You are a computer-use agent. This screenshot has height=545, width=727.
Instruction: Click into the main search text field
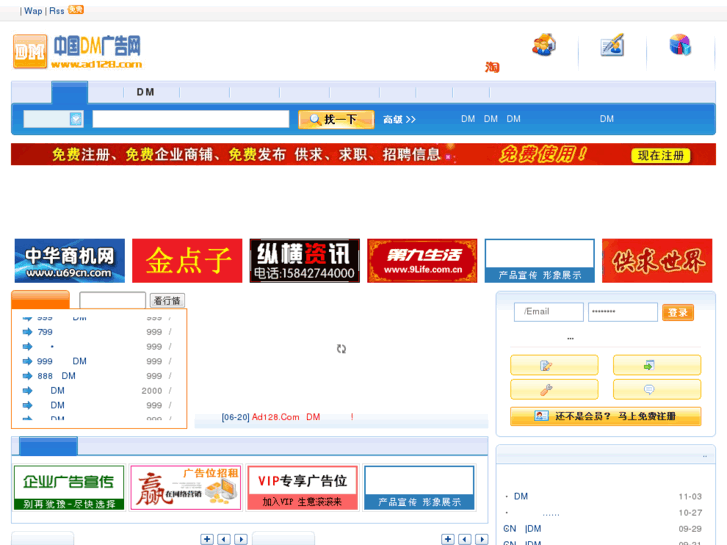(x=191, y=119)
